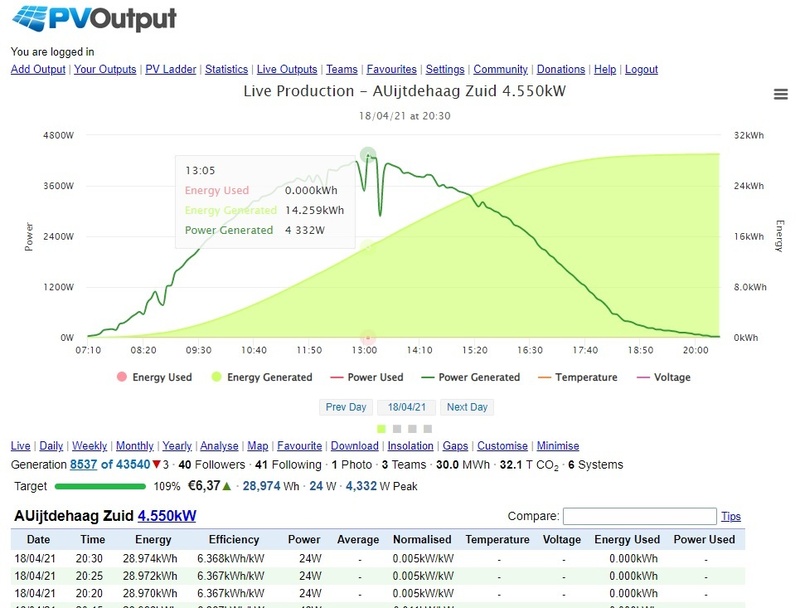The image size is (800, 608).
Task: Open Customise link
Action: click(502, 446)
